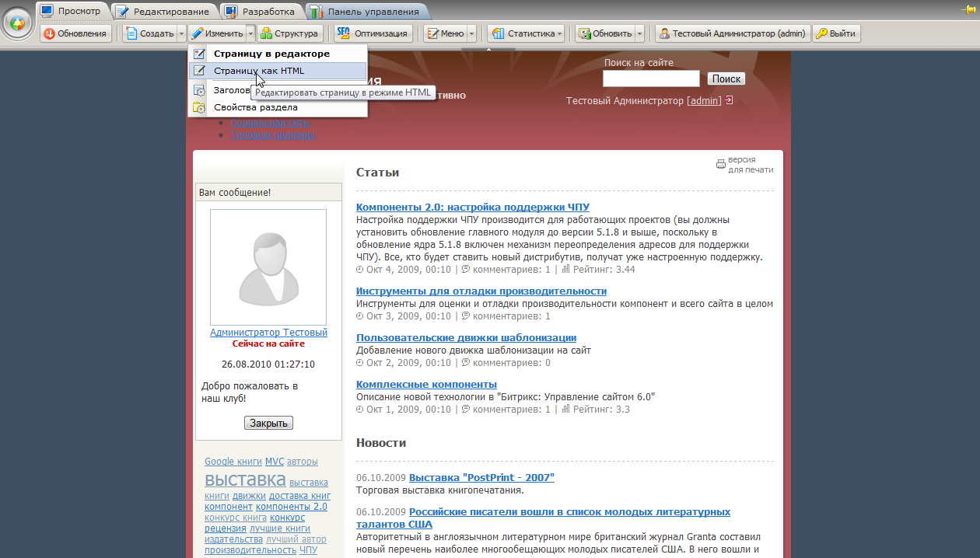Open версия для печати link
This screenshot has width=980, height=558.
[751, 165]
